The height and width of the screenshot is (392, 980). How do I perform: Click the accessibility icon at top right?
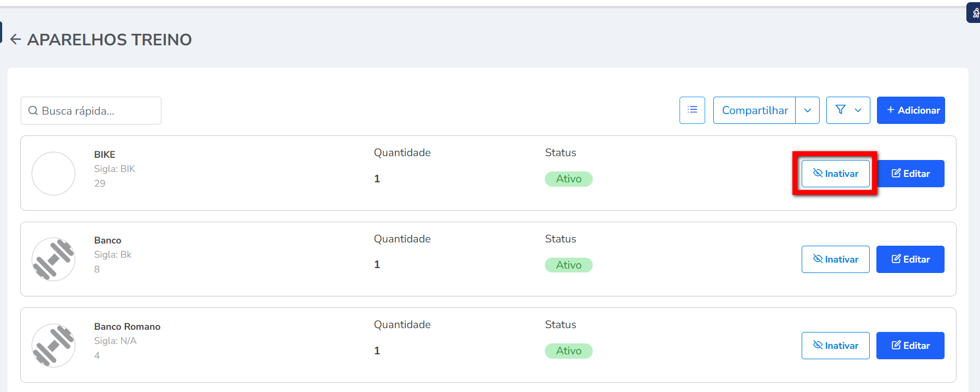[x=975, y=13]
